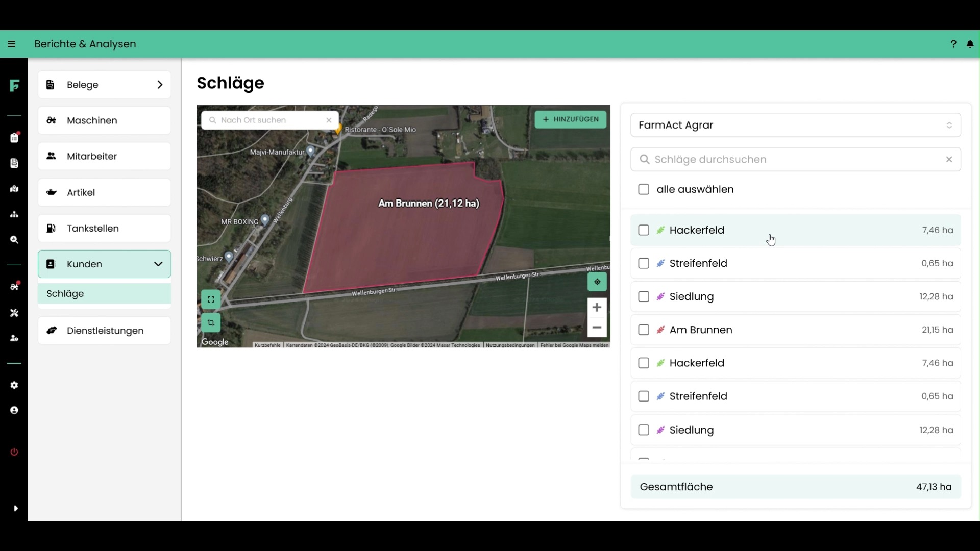The width and height of the screenshot is (980, 551).
Task: Click the FarmAct F logo
Action: tap(14, 85)
